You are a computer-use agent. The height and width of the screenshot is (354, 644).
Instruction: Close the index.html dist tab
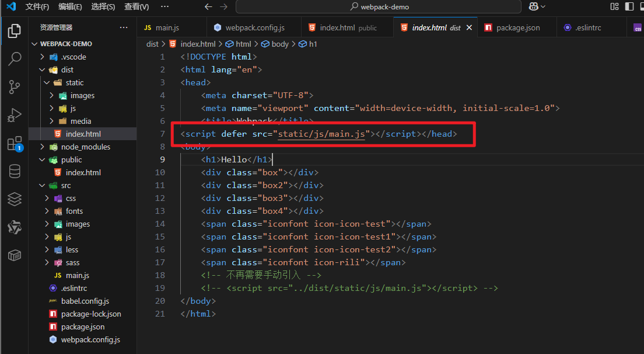[469, 27]
